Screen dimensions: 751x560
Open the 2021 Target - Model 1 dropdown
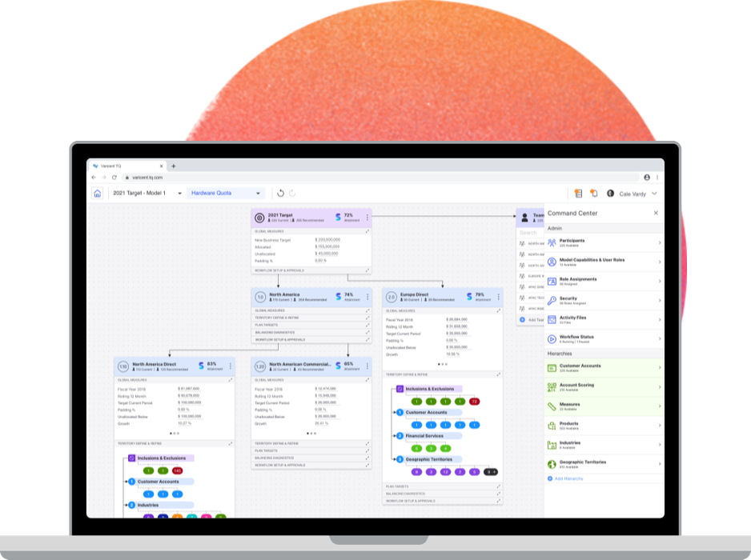coord(146,193)
